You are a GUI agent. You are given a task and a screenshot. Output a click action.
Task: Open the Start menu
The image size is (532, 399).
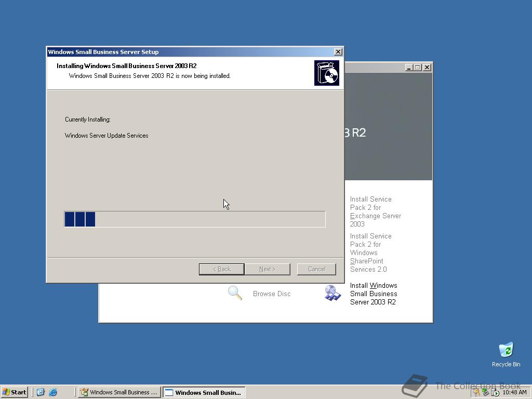14,392
